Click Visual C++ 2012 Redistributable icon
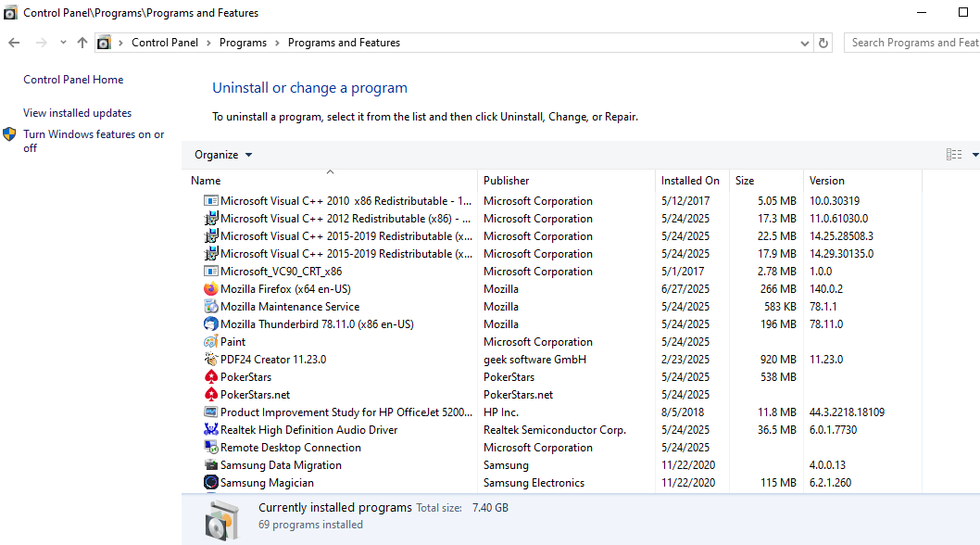Viewport: 980px width, 545px height. (x=210, y=219)
